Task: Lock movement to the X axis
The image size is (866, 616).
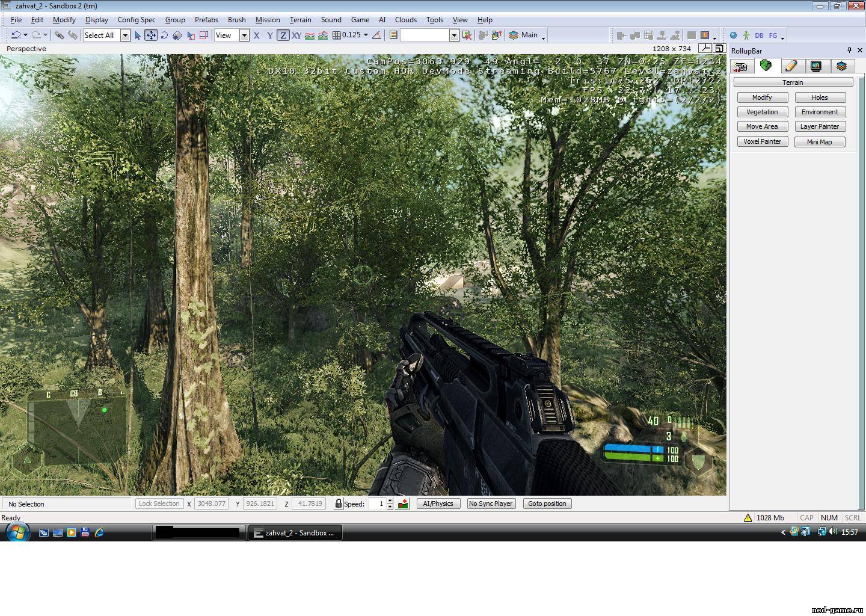Action: click(257, 35)
